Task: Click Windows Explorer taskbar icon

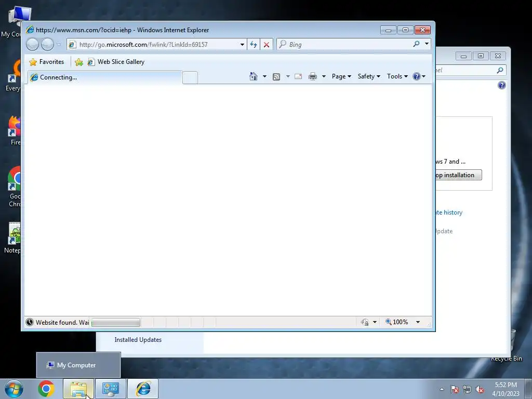Action: pyautogui.click(x=78, y=389)
